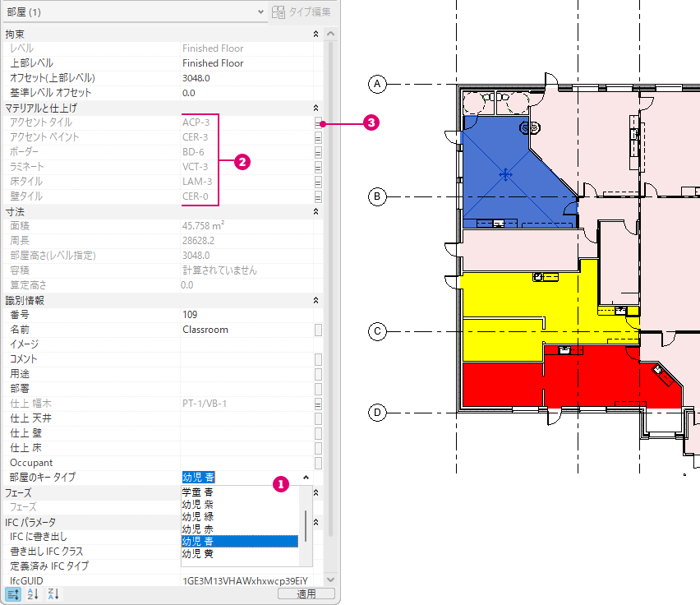Image resolution: width=700 pixels, height=605 pixels.
Task: Click the 周長 value 28628.2
Action: [x=198, y=241]
